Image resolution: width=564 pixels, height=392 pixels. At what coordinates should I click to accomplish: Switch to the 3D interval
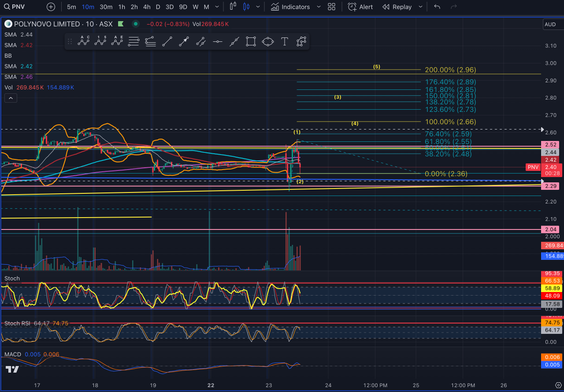(x=169, y=7)
